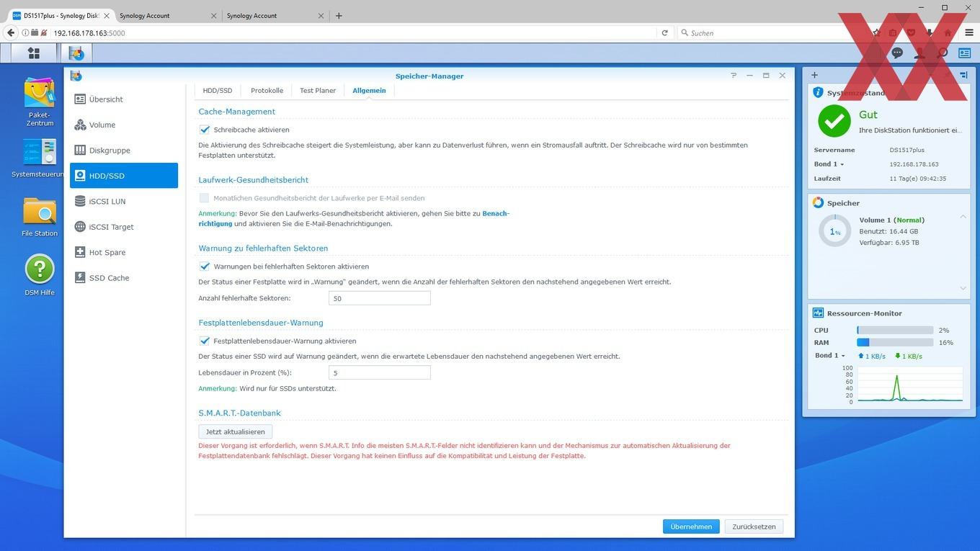
Task: Follow the Benachrichtigung link
Action: click(x=496, y=213)
